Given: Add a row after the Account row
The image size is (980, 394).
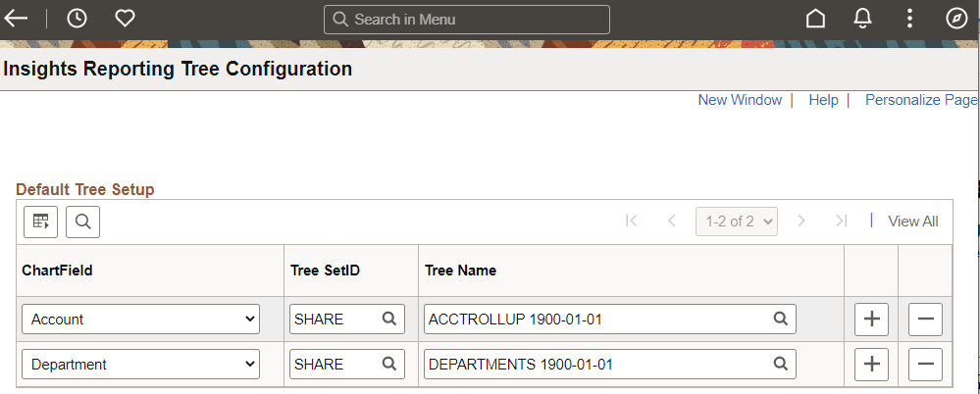Looking at the screenshot, I should click(x=871, y=320).
